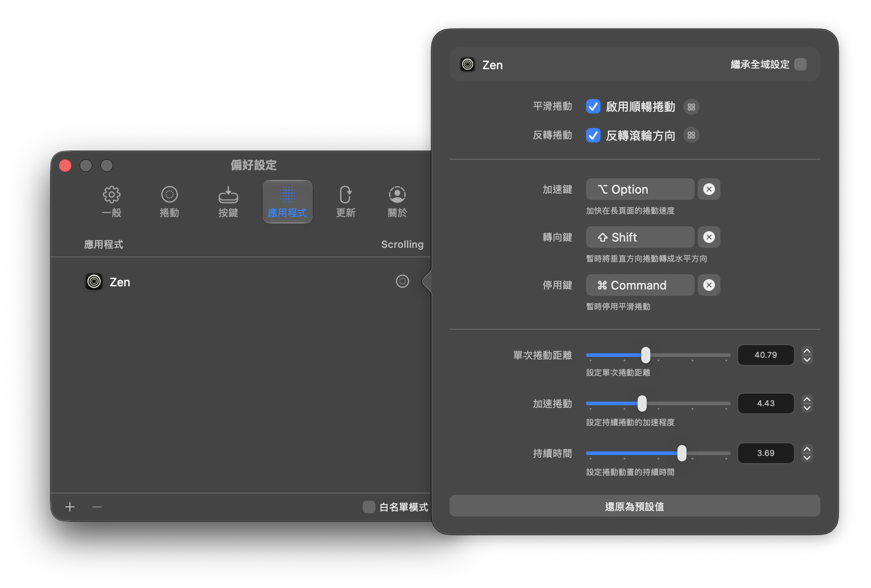Uncheck 啟用順暢捲動 smooth scrolling checkbox
The height and width of the screenshot is (588, 871).
[x=593, y=107]
